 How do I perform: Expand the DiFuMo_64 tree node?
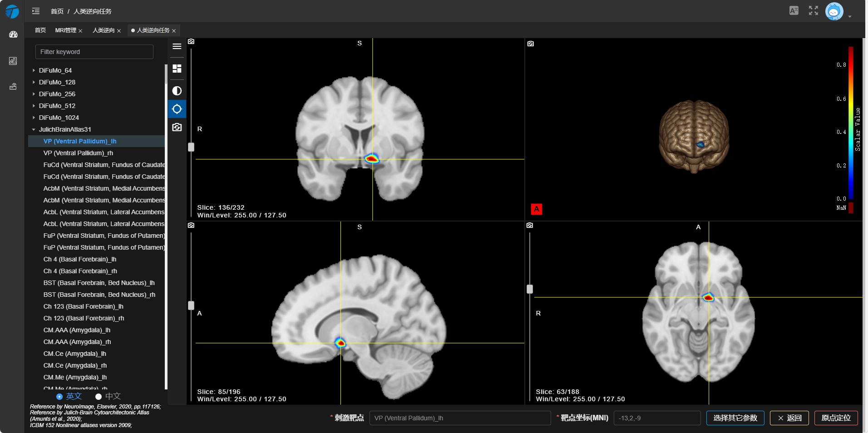pos(34,70)
